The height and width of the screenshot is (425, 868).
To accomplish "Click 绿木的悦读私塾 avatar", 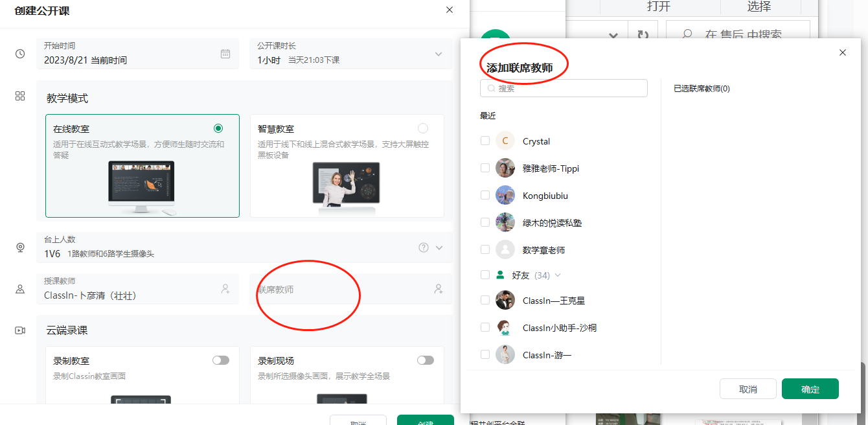I will click(x=505, y=223).
